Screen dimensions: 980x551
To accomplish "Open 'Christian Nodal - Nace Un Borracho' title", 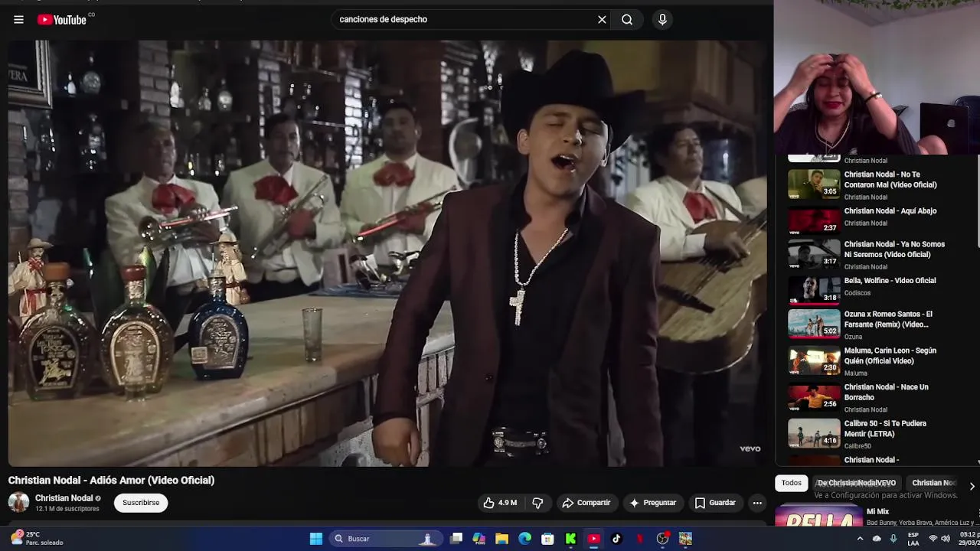I will [x=886, y=392].
